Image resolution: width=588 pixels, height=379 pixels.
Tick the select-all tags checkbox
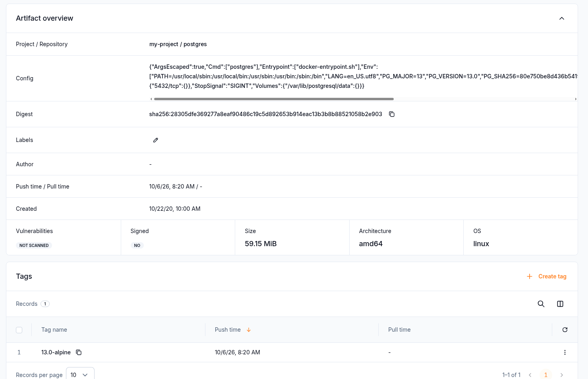point(19,330)
